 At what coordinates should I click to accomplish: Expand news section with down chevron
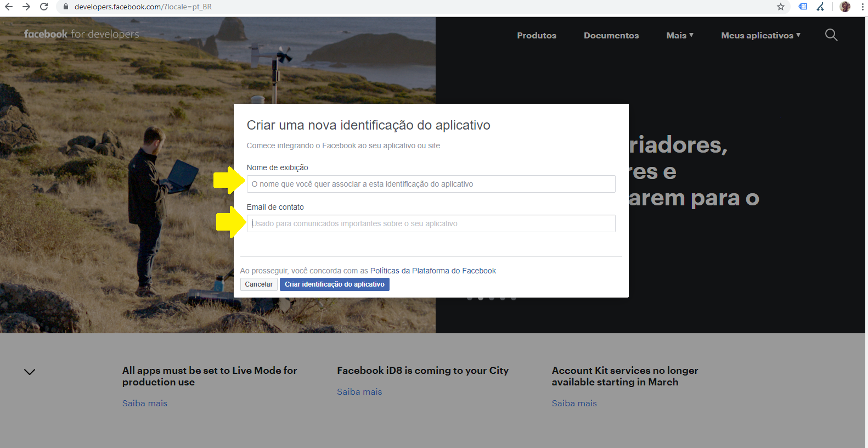[x=30, y=372]
